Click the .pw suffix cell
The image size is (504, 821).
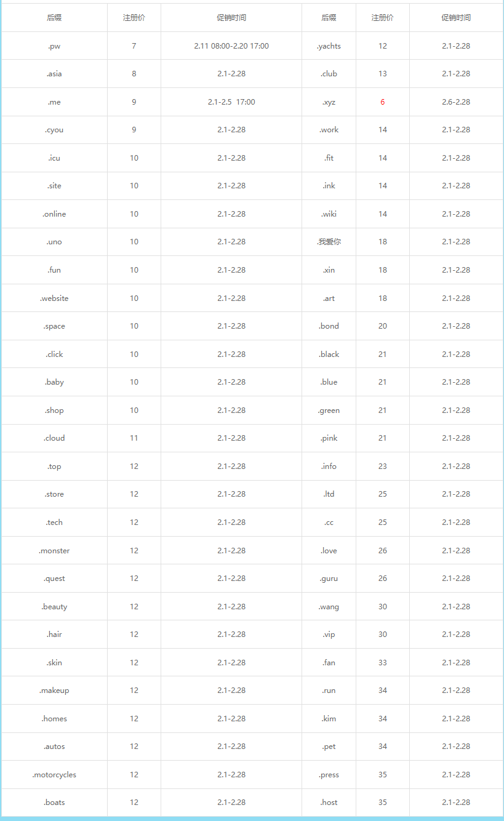(54, 46)
